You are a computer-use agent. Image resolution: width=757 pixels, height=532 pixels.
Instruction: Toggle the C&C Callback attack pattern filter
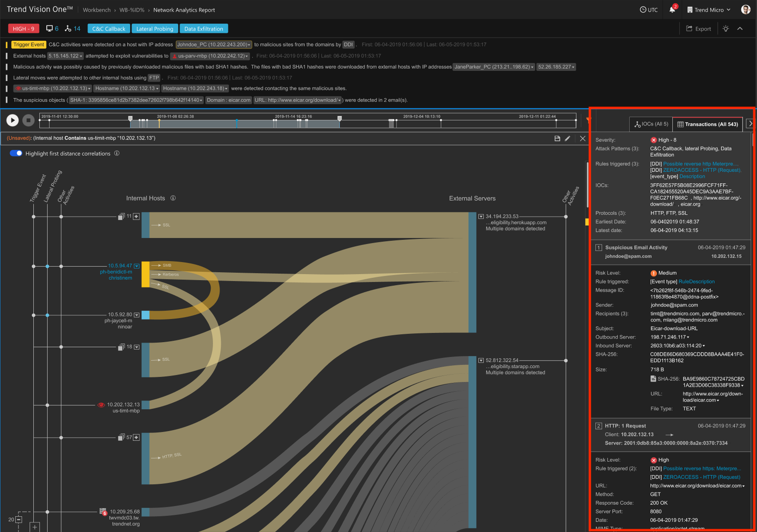pyautogui.click(x=108, y=28)
